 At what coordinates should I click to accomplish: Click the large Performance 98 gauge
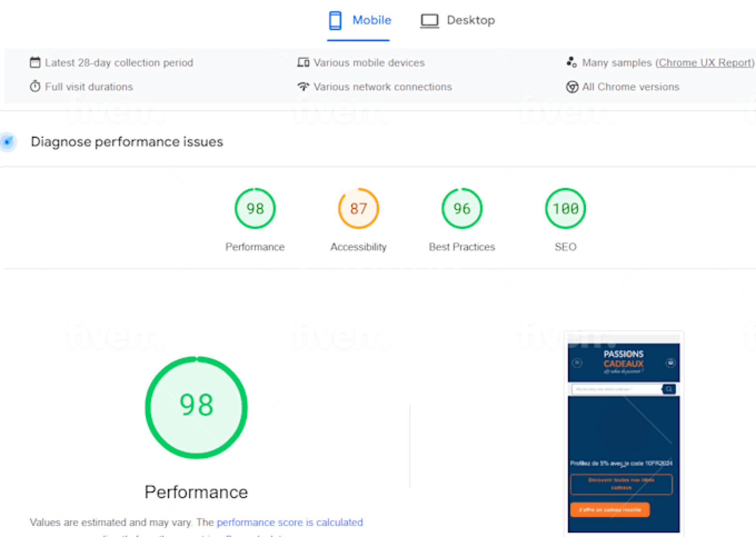(x=196, y=407)
